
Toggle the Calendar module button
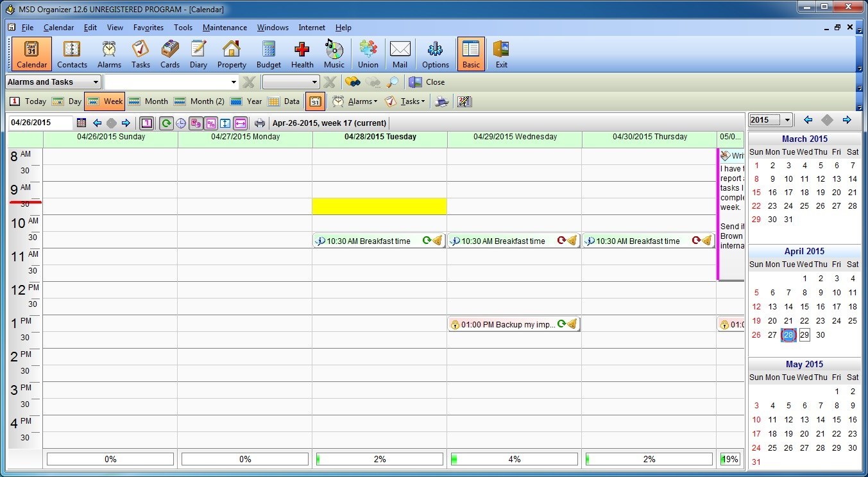click(31, 54)
